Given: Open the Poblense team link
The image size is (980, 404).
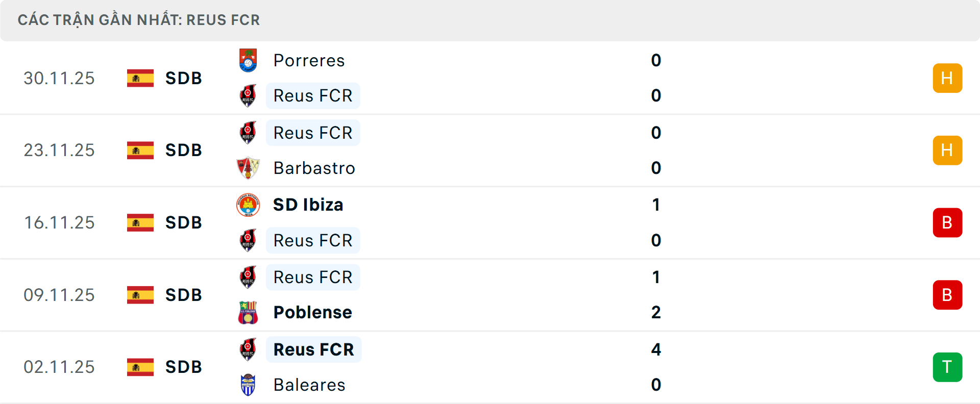Looking at the screenshot, I should pyautogui.click(x=312, y=312).
